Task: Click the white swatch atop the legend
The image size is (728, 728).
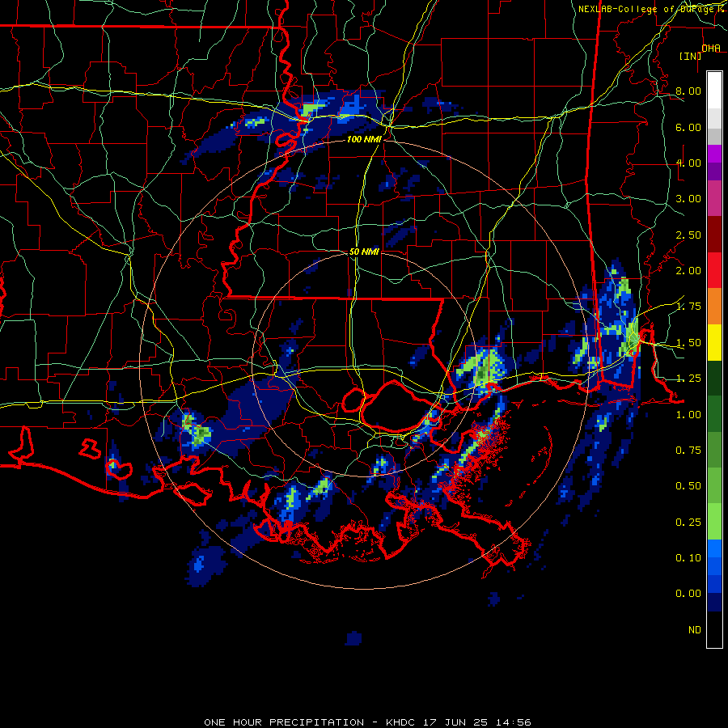Action: tap(714, 91)
